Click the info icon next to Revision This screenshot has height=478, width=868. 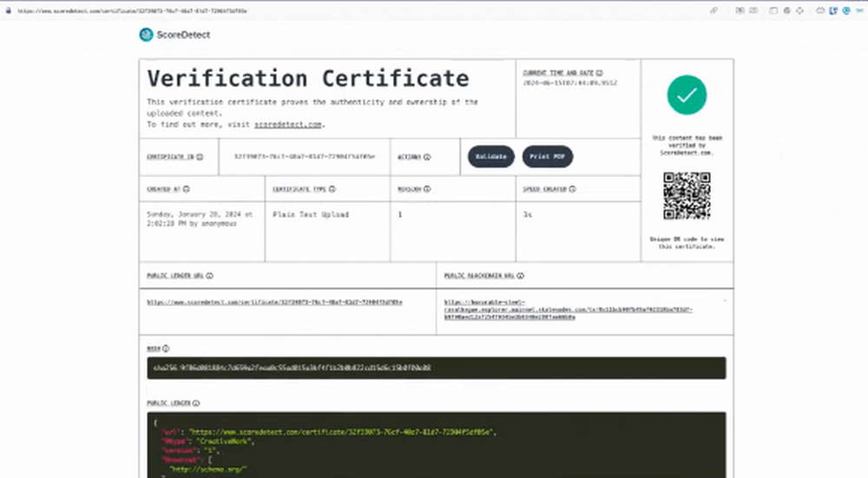click(427, 188)
